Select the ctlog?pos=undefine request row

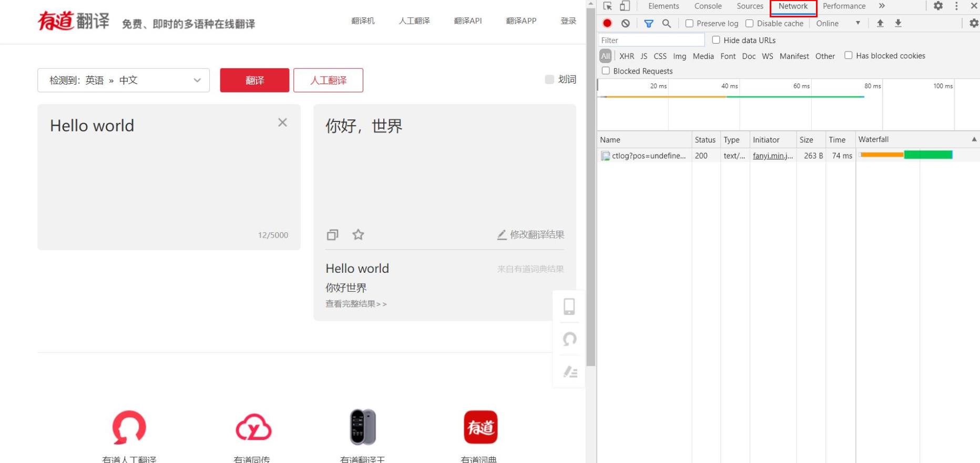tap(788, 156)
